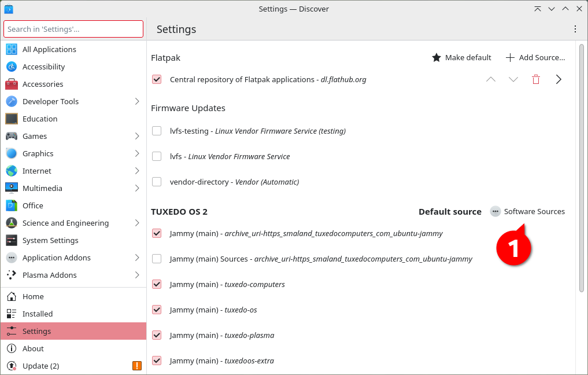Viewport: 588px width, 375px height.
Task: Expand Science and Engineering chevron
Action: (x=137, y=223)
